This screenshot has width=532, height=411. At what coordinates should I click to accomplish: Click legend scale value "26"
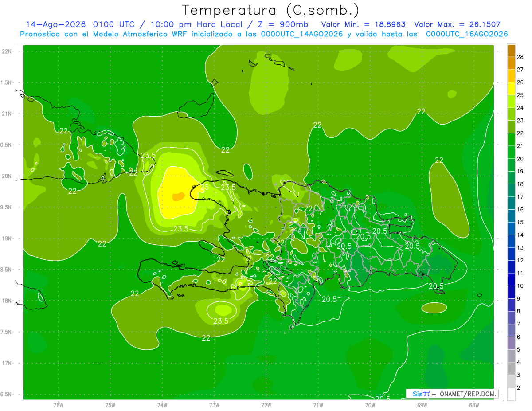point(520,82)
